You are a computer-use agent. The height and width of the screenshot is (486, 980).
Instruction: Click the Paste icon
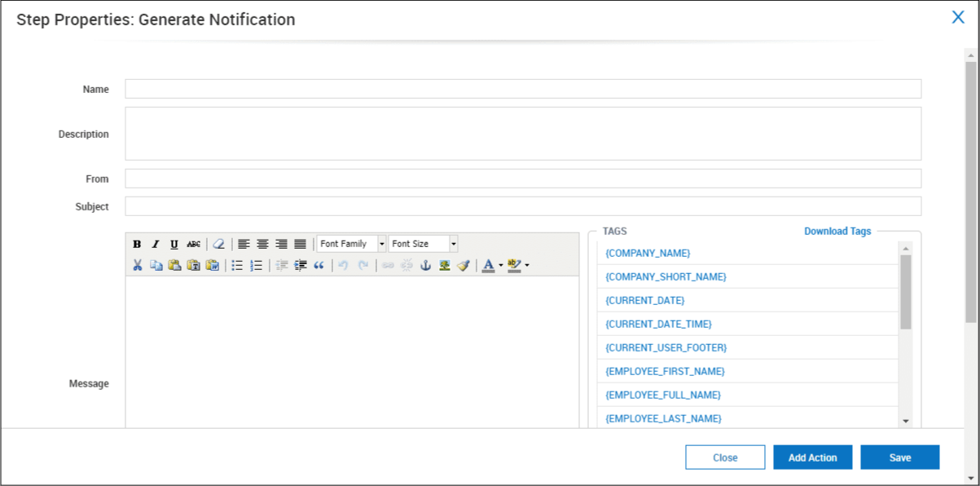(x=174, y=265)
